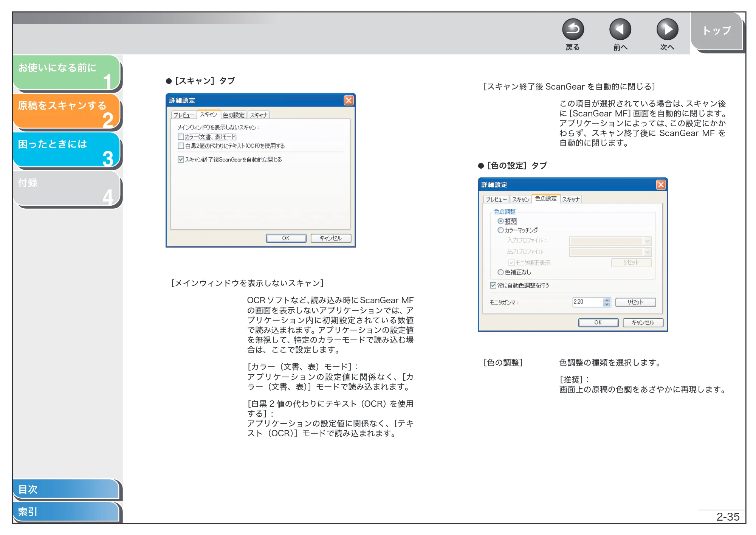Toggle the モニタ補正表示 checkbox
This screenshot has width=756, height=535.
(x=511, y=263)
